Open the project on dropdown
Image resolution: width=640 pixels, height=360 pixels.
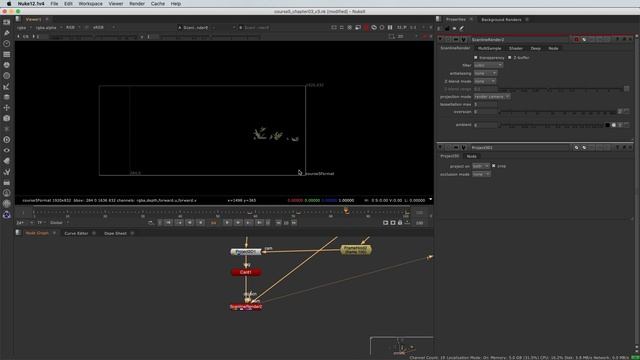(481, 166)
